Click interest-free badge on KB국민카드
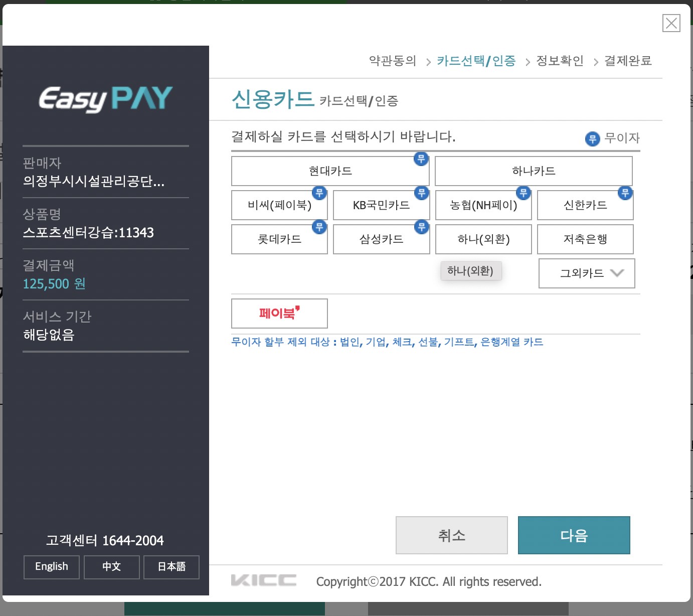Screen dimensions: 693x616 [422, 193]
